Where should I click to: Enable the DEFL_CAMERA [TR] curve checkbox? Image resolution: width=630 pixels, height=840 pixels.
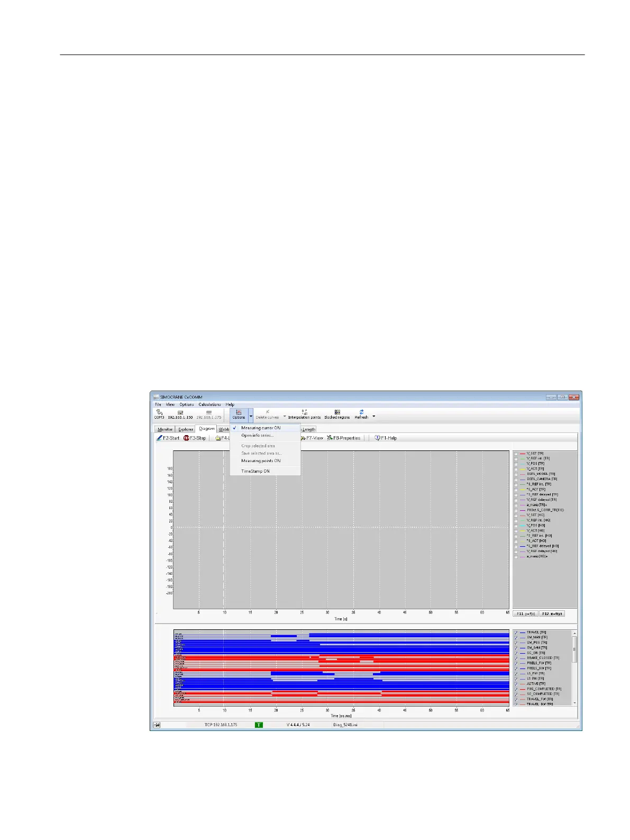[x=516, y=479]
